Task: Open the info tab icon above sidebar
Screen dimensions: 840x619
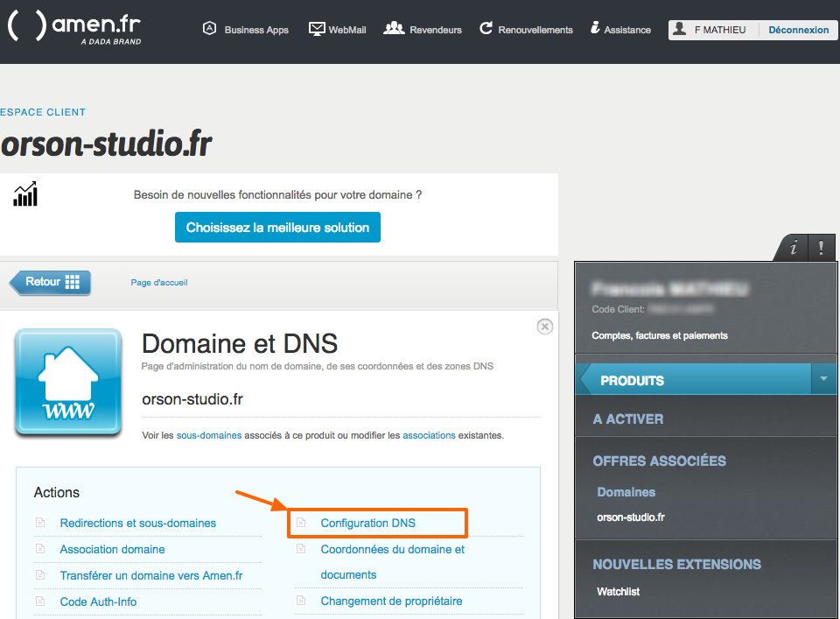Action: [794, 248]
